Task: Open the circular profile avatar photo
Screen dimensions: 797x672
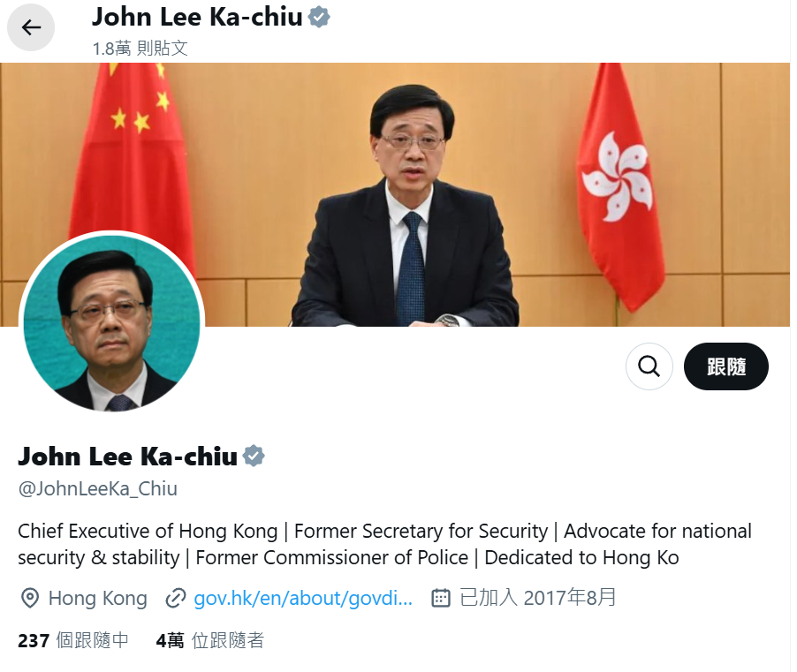Action: click(112, 323)
